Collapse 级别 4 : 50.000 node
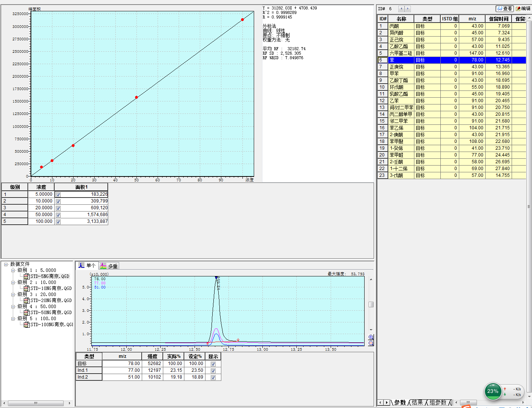 click(13, 307)
